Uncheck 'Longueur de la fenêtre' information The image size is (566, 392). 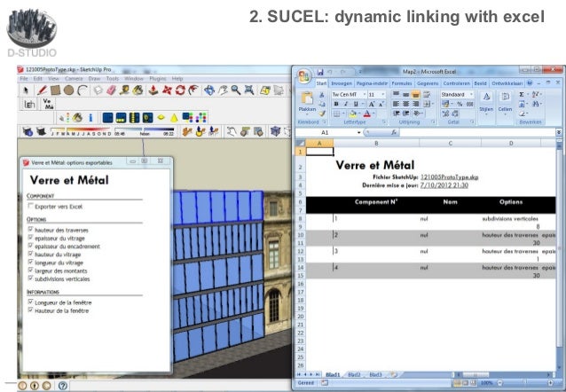click(31, 302)
